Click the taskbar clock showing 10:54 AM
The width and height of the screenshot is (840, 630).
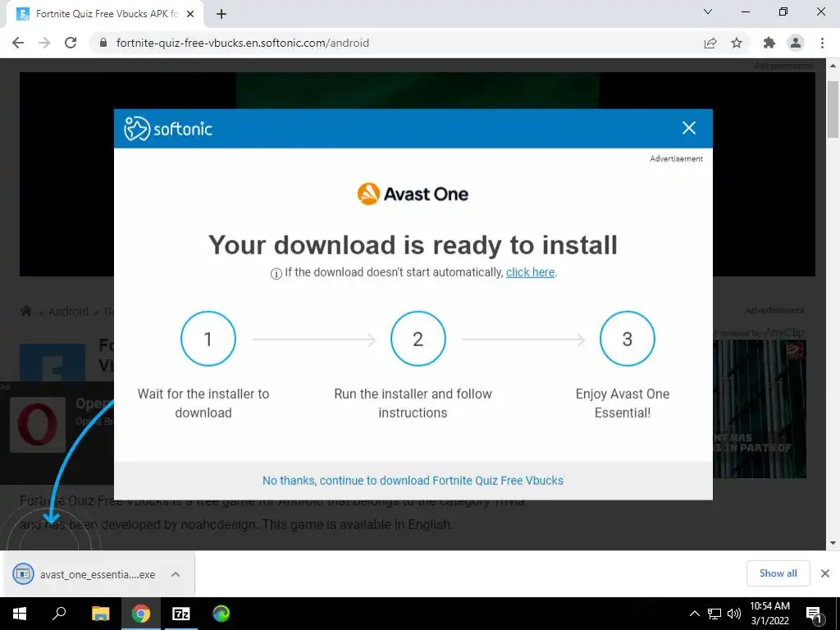click(769, 614)
